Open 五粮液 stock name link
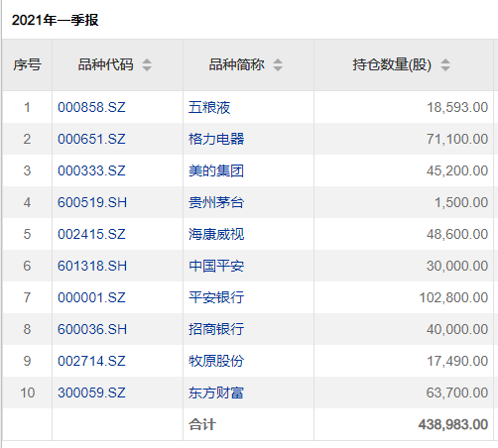Viewport: 498px width, 448px height. point(209,107)
